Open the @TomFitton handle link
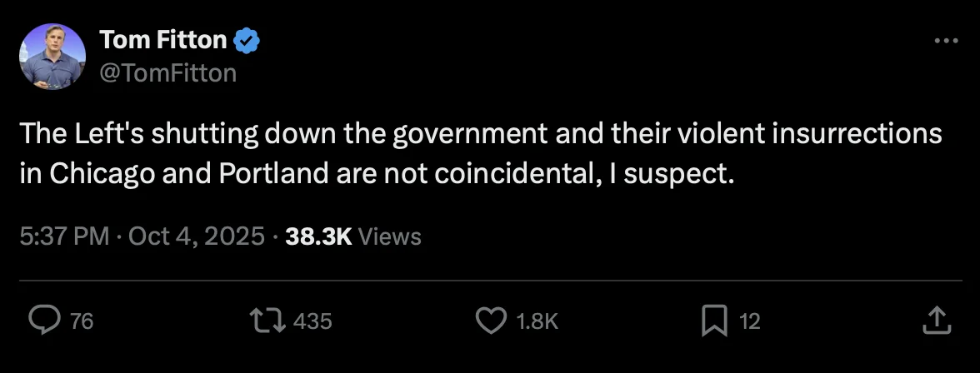Screen dimensions: 980x373 coord(167,73)
